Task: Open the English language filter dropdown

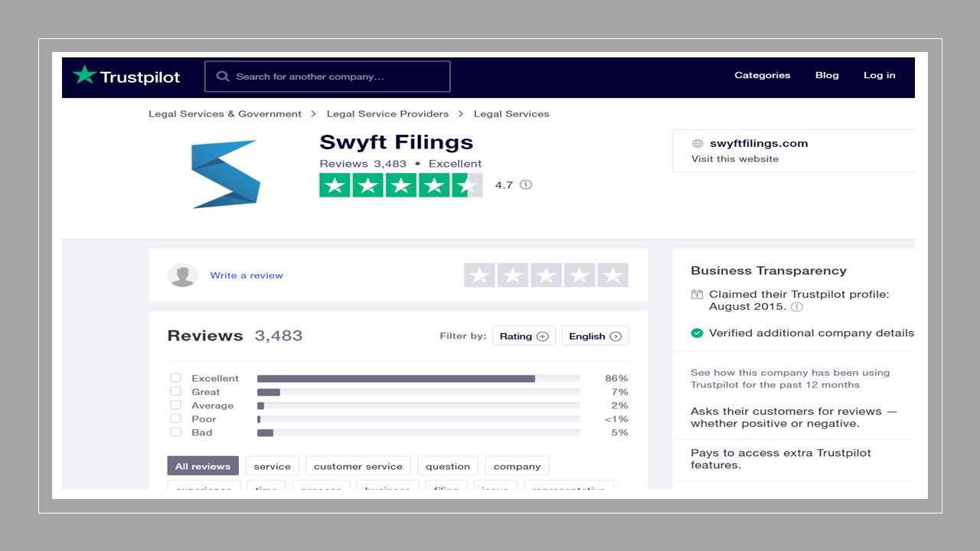Action: 596,336
